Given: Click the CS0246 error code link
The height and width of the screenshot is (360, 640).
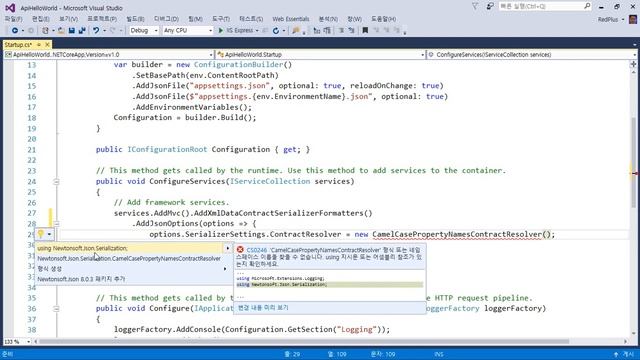Looking at the screenshot, I should click(256, 250).
